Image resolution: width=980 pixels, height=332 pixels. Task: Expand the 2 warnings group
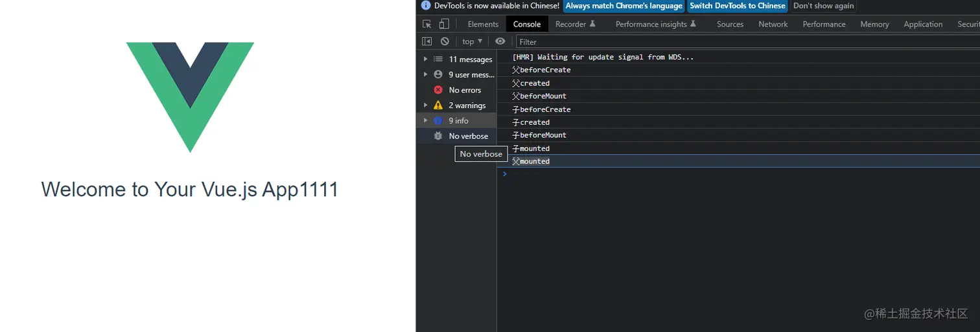425,105
